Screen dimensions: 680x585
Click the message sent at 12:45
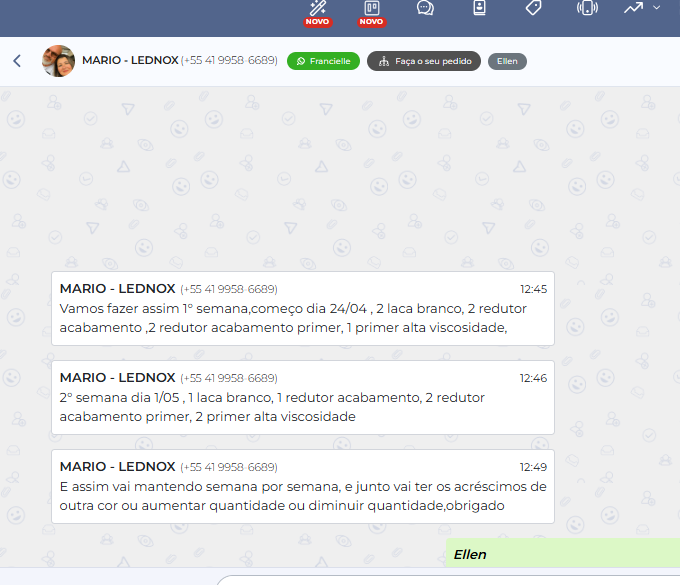[302, 317]
